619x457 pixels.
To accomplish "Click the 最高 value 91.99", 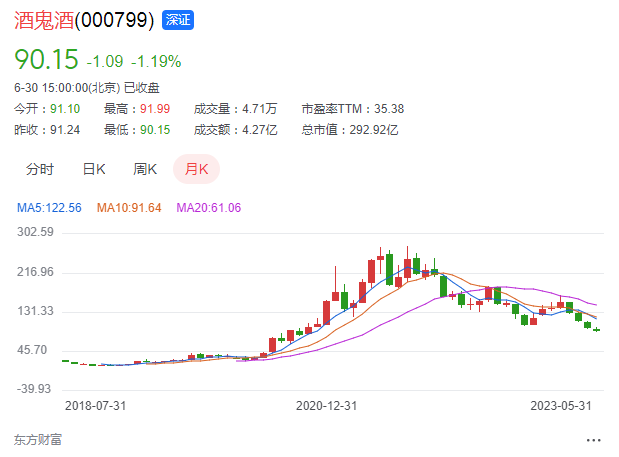I will coord(155,109).
